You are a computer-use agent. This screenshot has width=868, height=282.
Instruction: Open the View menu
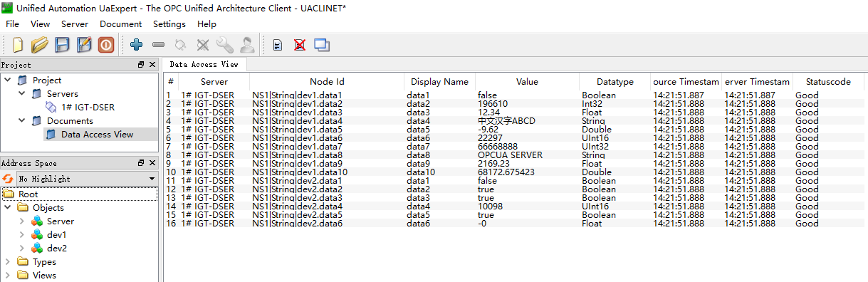pos(40,24)
